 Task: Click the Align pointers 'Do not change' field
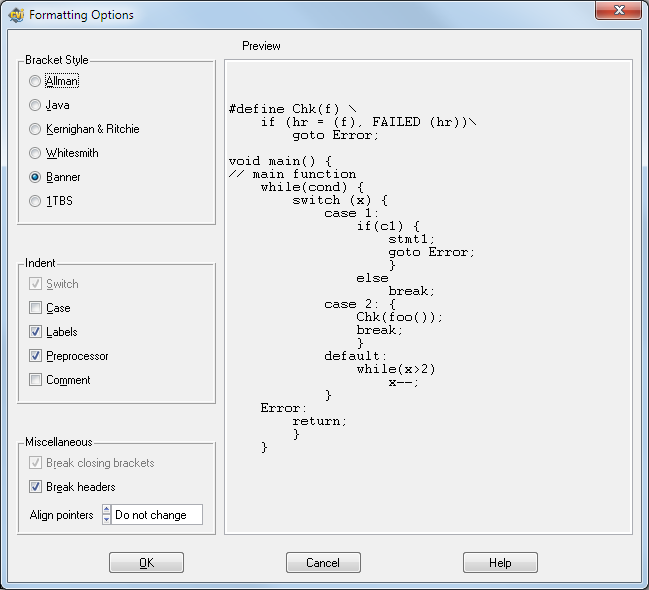pyautogui.click(x=156, y=515)
